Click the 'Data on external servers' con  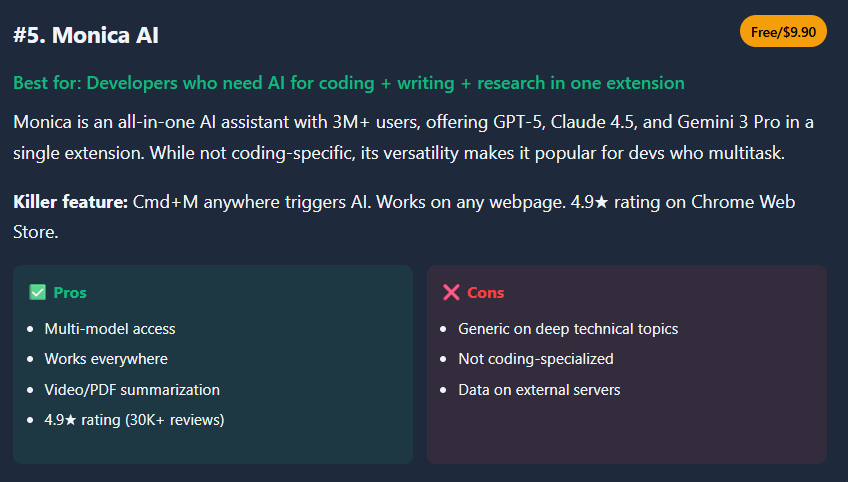[x=539, y=390]
